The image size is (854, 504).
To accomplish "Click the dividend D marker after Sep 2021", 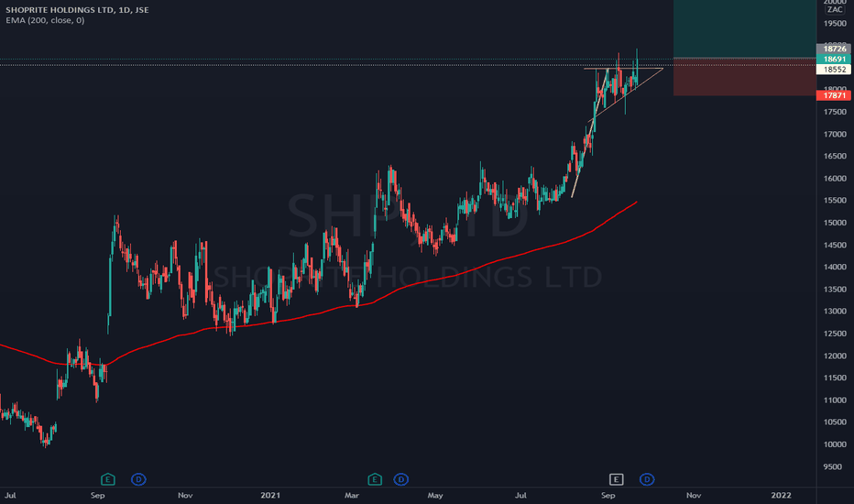I will [647, 479].
